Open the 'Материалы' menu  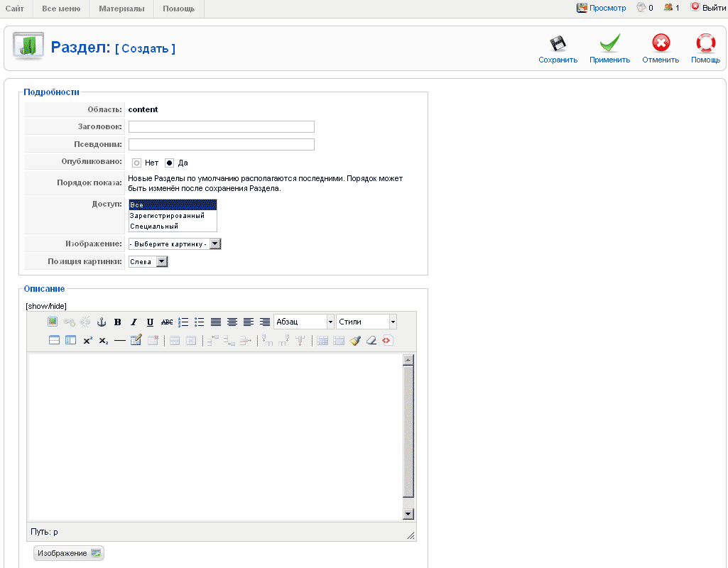point(121,9)
